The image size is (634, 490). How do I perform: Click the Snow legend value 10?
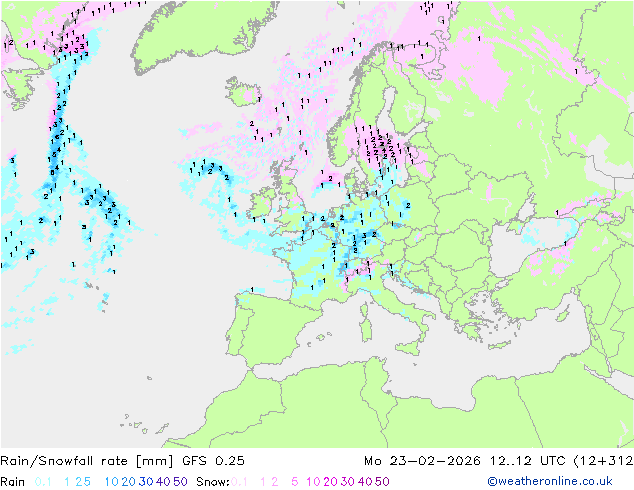(x=313, y=482)
